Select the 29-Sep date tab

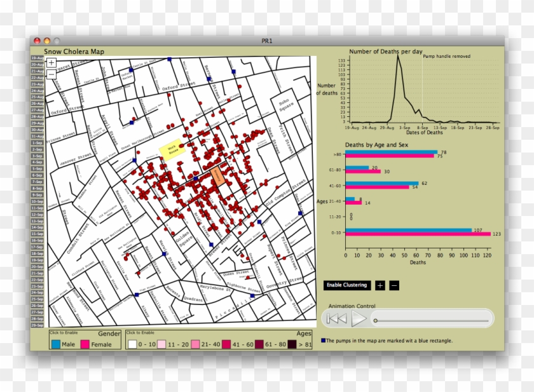(x=37, y=325)
